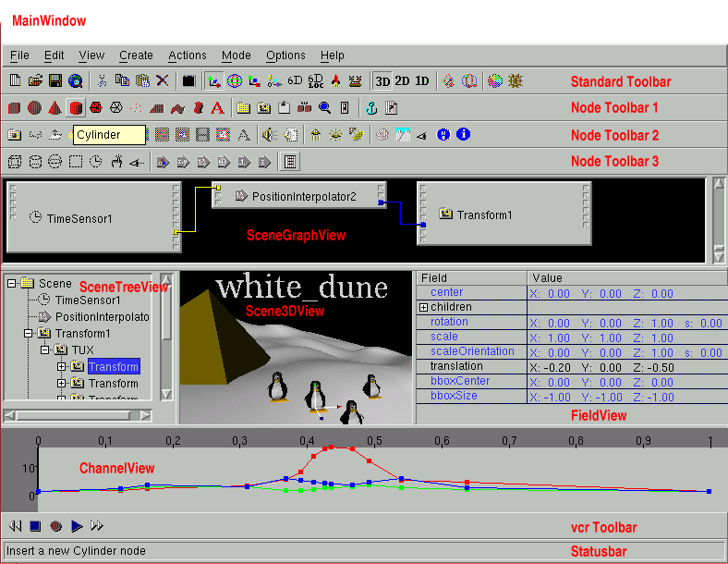Click the CylinderSensor icon
The width and height of the screenshot is (728, 564).
tap(35, 162)
